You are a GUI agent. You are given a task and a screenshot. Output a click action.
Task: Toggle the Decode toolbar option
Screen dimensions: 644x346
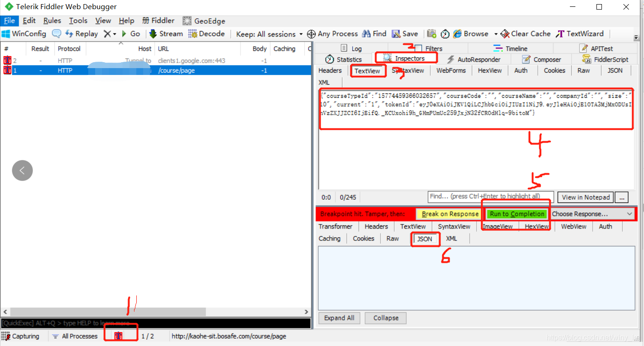[206, 34]
